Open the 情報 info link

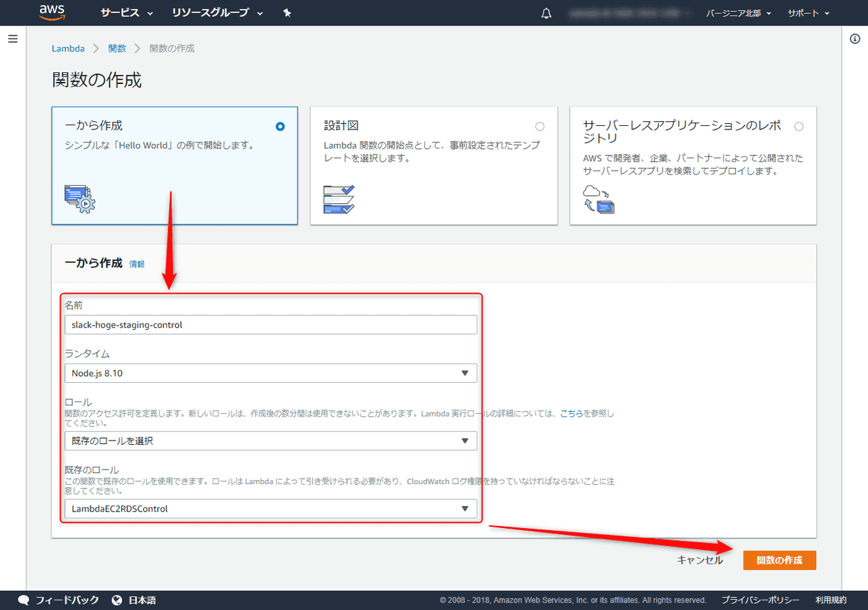click(137, 264)
